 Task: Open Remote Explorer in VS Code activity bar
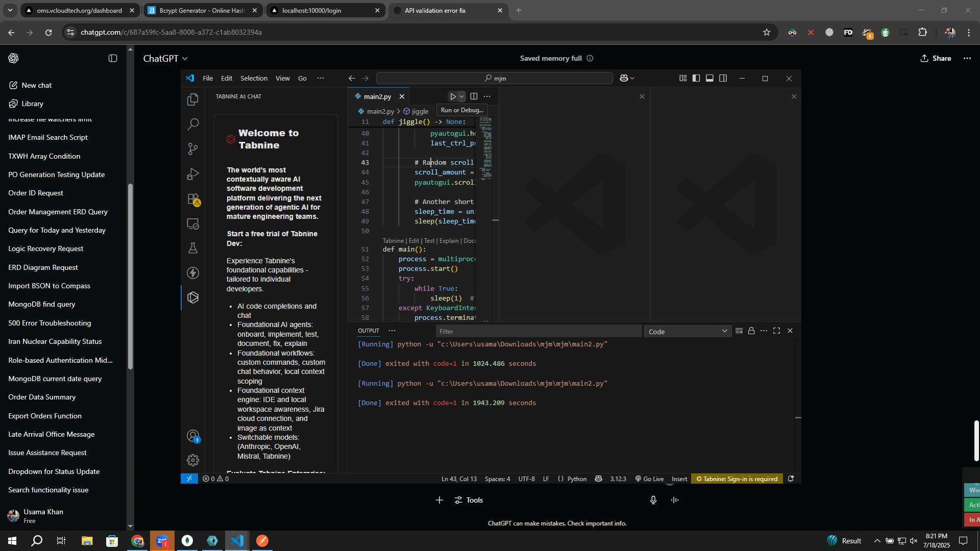coord(193,223)
